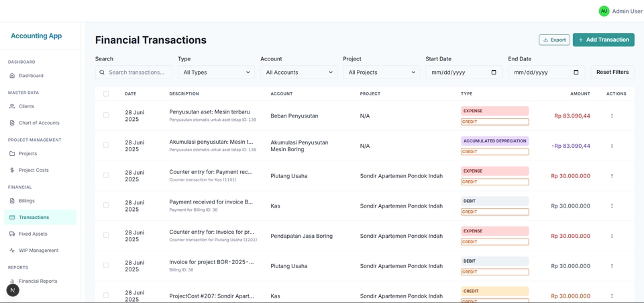Open Fixed Assets page

(40, 234)
